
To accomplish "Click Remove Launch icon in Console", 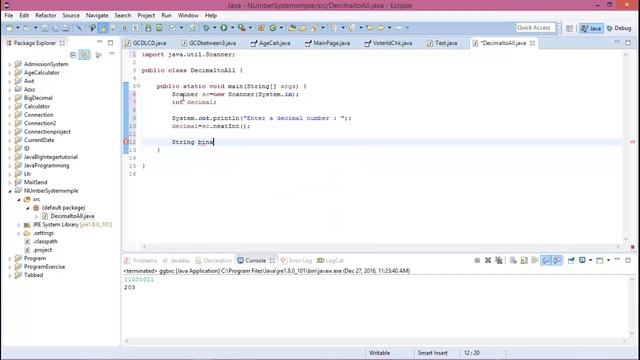I will (x=488, y=260).
